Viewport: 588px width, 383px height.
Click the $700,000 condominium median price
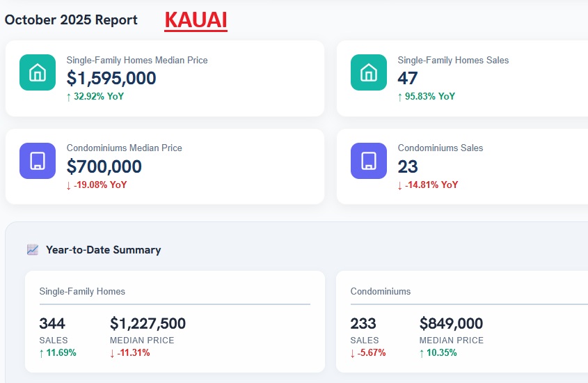104,166
